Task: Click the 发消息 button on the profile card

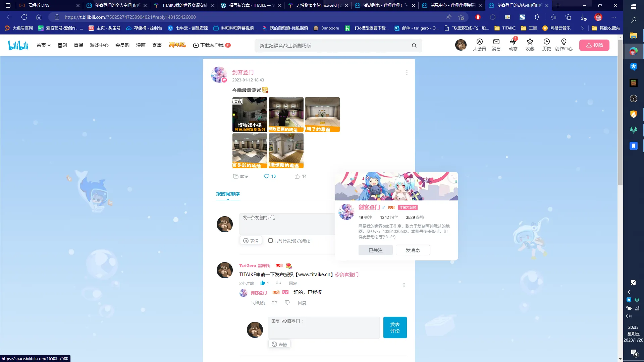Action: click(413, 250)
